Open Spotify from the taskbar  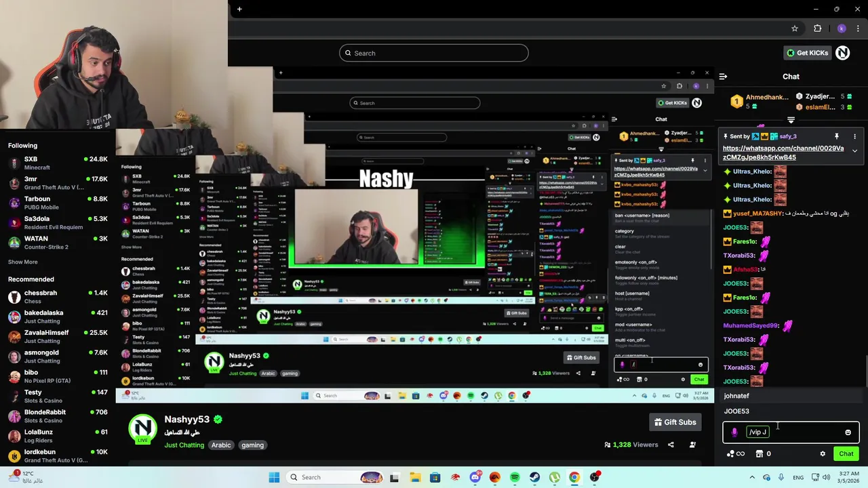[x=515, y=477]
